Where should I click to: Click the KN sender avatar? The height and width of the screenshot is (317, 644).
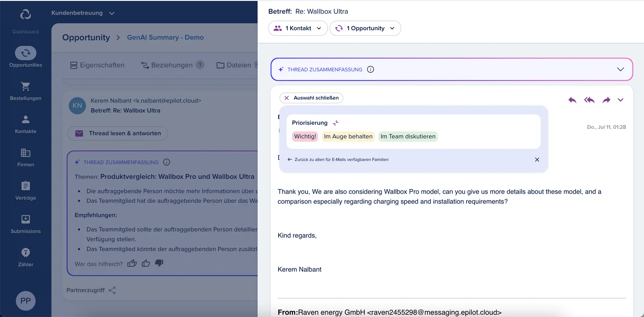pyautogui.click(x=77, y=106)
